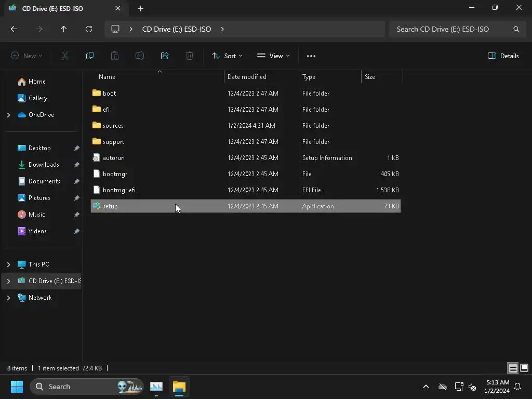Open File Explorer from taskbar

(179, 387)
